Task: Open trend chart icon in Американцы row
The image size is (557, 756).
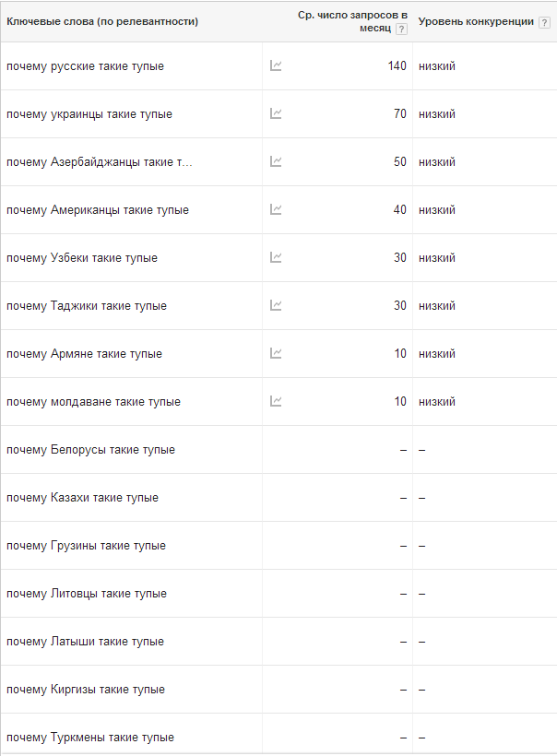Action: pos(276,210)
